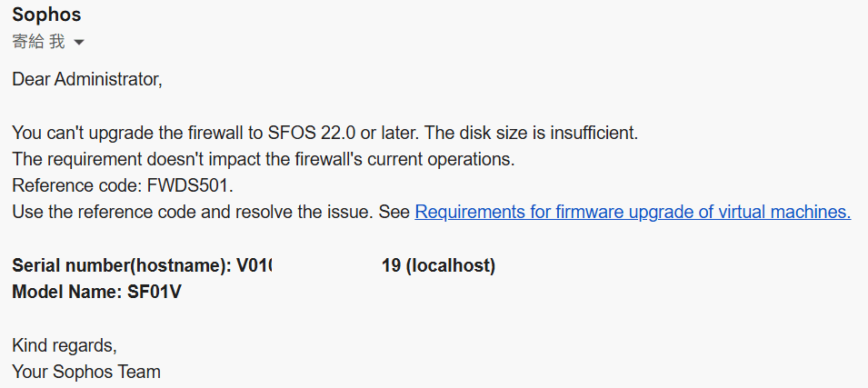Expand recipient details arrow beside 寄給 我
The width and height of the screenshot is (868, 388).
(x=78, y=43)
